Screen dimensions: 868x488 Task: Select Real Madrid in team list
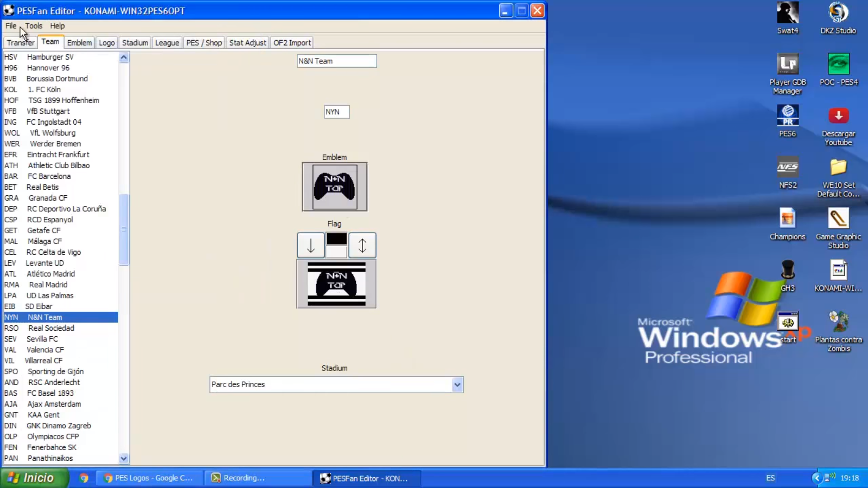(61, 285)
